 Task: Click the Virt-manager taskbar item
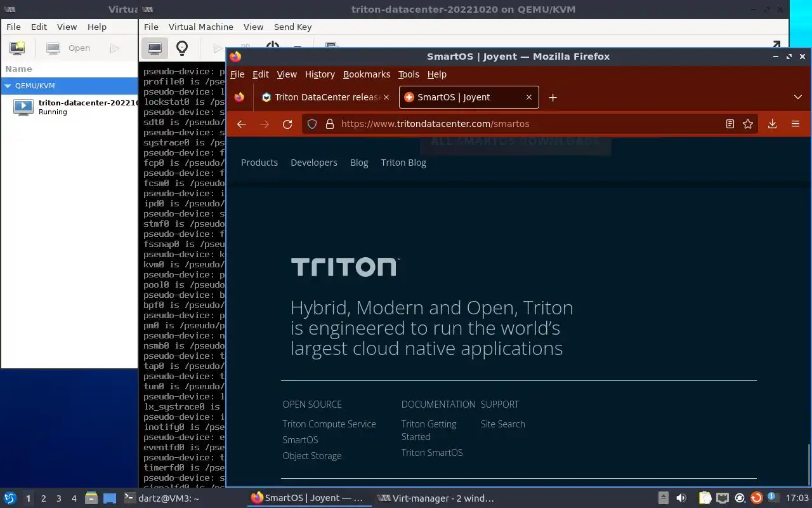click(436, 498)
